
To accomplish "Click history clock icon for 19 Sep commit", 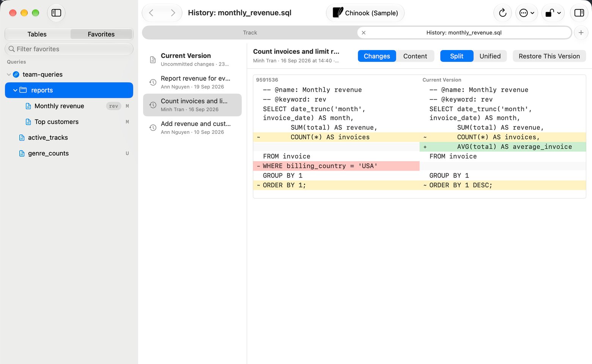I will [x=153, y=82].
